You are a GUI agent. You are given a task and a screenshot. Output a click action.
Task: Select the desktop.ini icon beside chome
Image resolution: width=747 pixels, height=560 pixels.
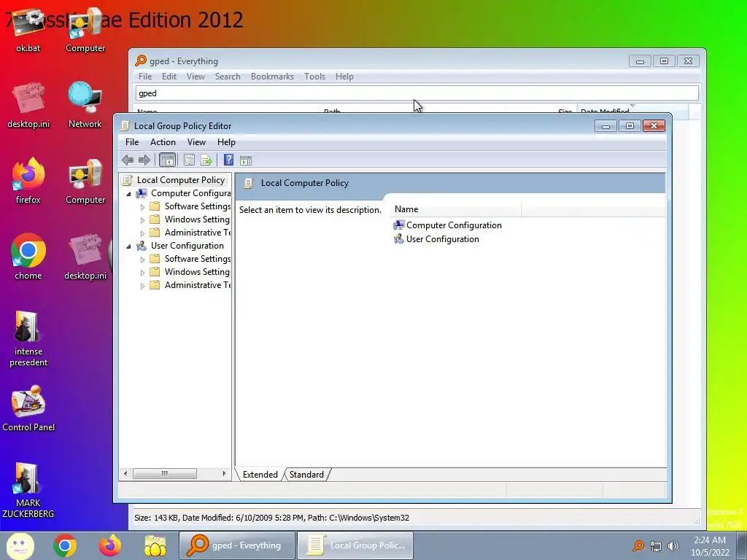(x=85, y=257)
